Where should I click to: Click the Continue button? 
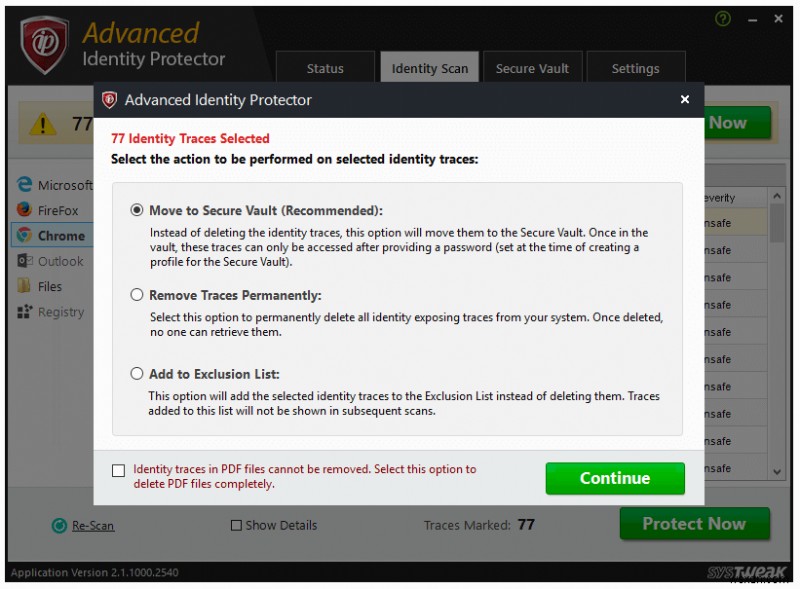point(615,478)
